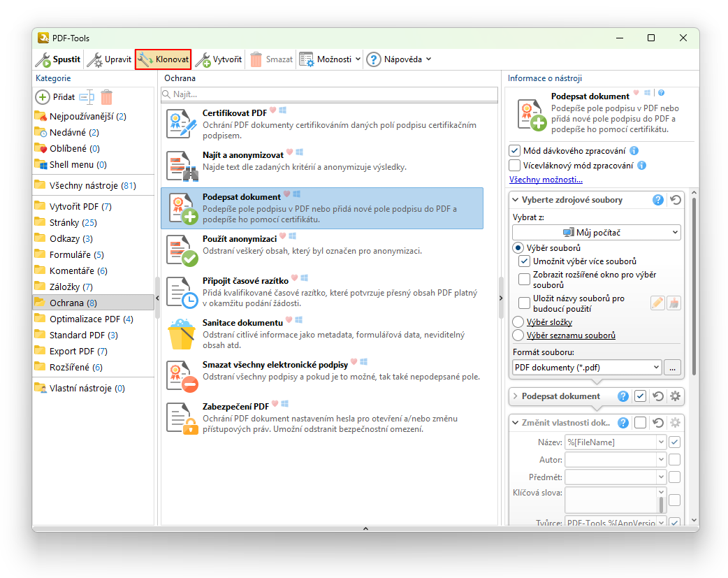Open the Podepsat dokument section gear settings
Screen dimensions: 728x578
coord(675,396)
